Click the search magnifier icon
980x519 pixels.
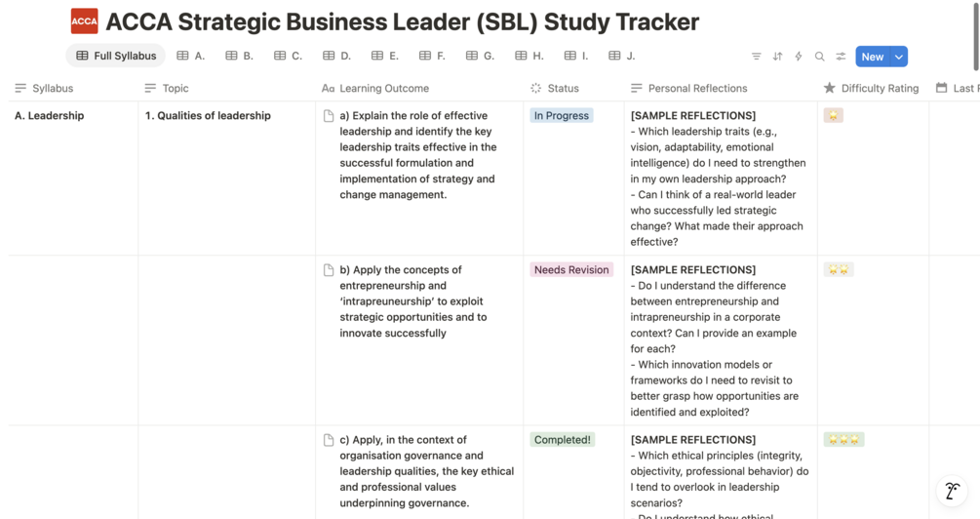pos(819,57)
